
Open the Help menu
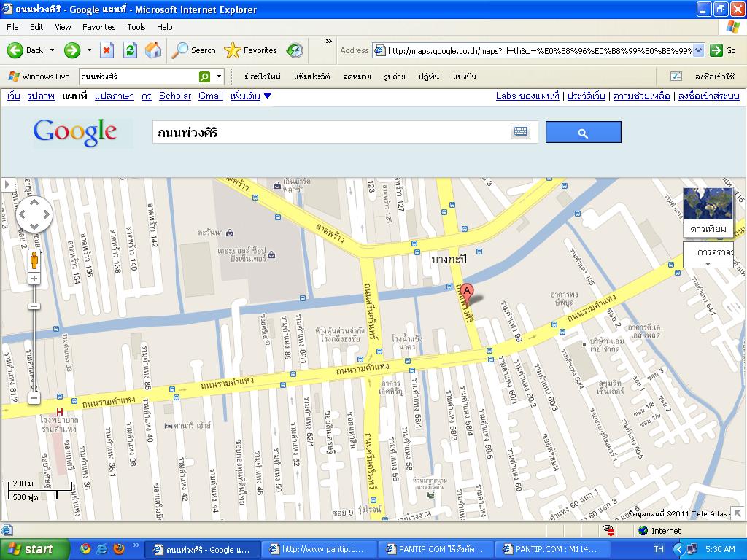click(x=164, y=27)
